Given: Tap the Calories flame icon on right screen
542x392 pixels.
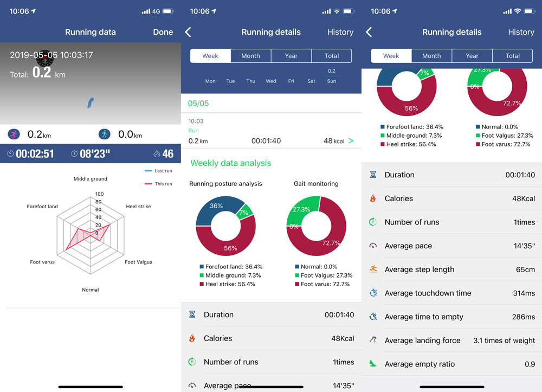Looking at the screenshot, I should [373, 198].
